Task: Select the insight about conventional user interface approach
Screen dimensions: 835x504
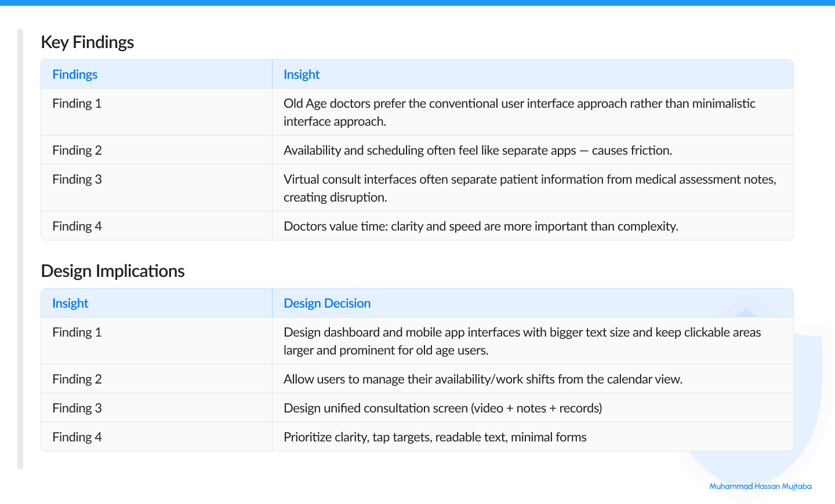Action: click(x=519, y=112)
